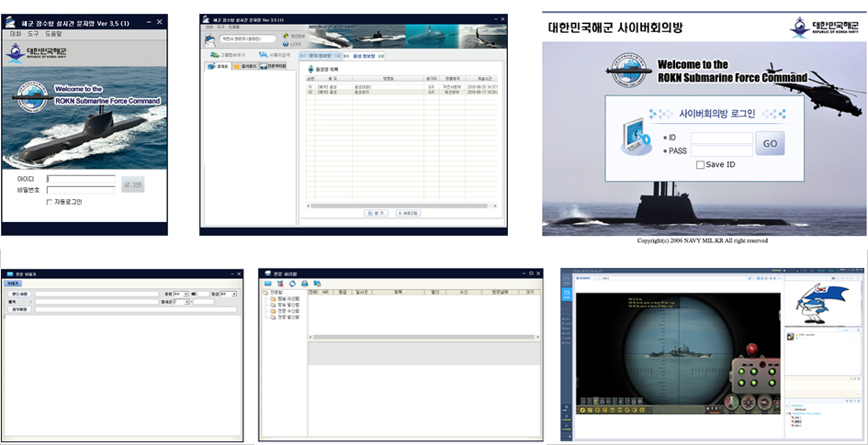Image resolution: width=868 pixels, height=445 pixels.
Task: Switch to the 음성 정보방 tab
Action: pyautogui.click(x=364, y=56)
